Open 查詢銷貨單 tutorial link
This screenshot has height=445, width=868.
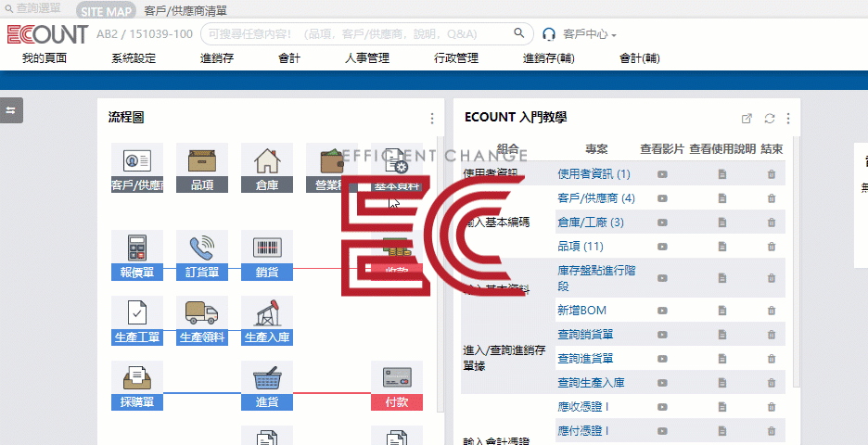pyautogui.click(x=585, y=335)
